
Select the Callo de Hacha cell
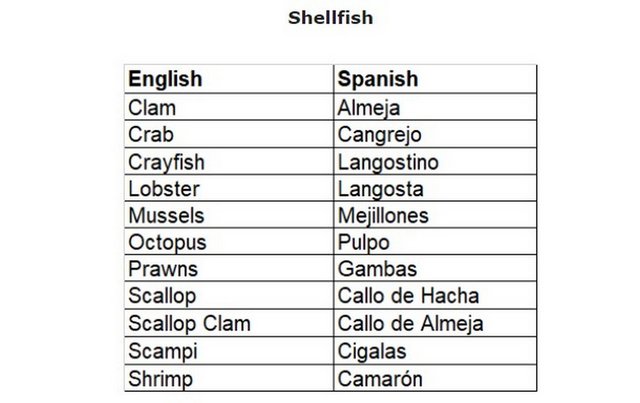(408, 297)
